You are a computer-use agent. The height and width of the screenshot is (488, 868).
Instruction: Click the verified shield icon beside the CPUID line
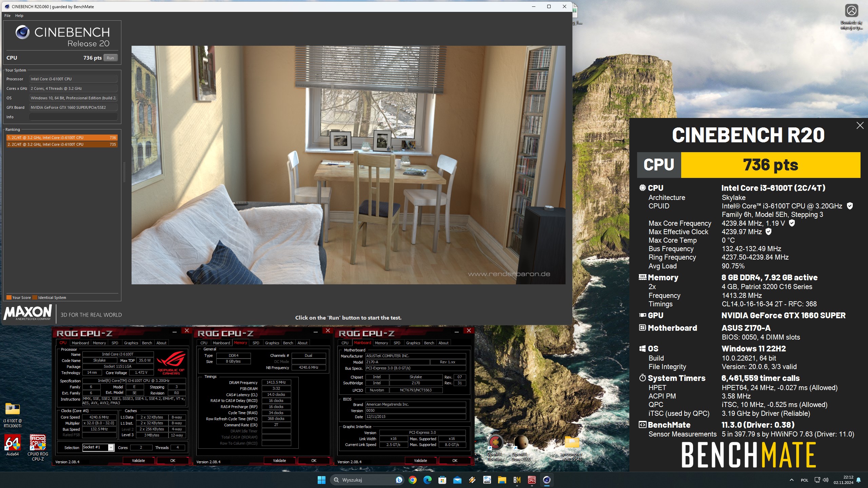click(x=850, y=206)
